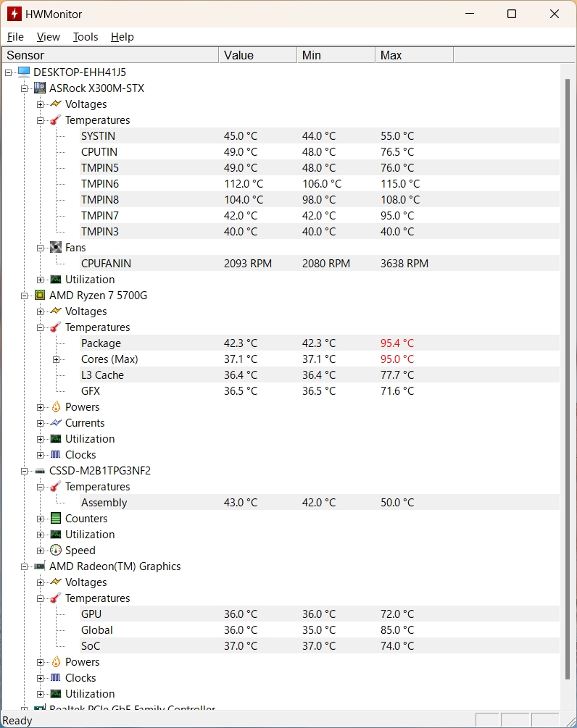Screen dimensions: 577x728
Task: Click the Speed gauge icon
Action: click(x=56, y=551)
